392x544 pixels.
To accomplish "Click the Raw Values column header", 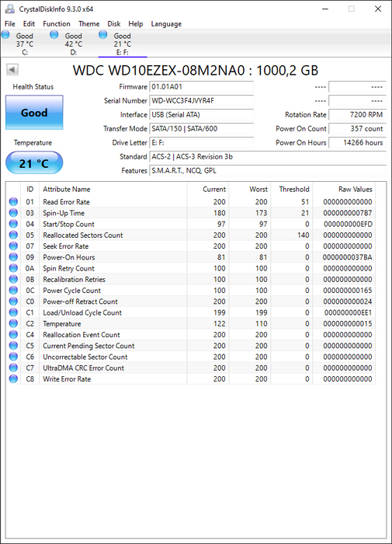I will point(344,189).
